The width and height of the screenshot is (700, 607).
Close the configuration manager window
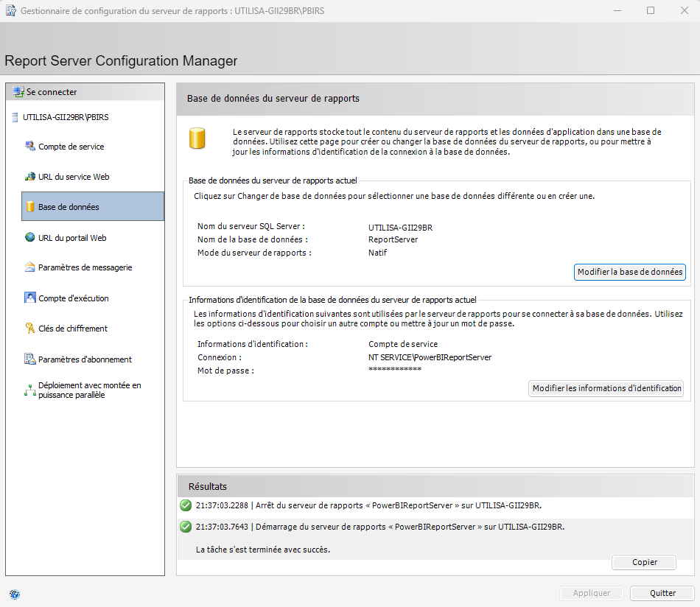tap(684, 10)
